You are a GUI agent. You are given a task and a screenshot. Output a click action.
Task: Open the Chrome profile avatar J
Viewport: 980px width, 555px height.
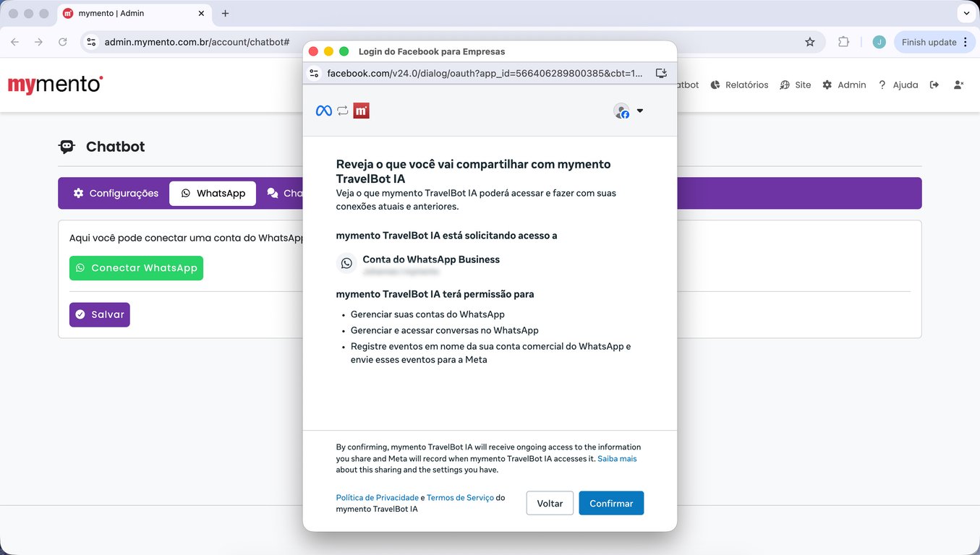[x=879, y=42]
